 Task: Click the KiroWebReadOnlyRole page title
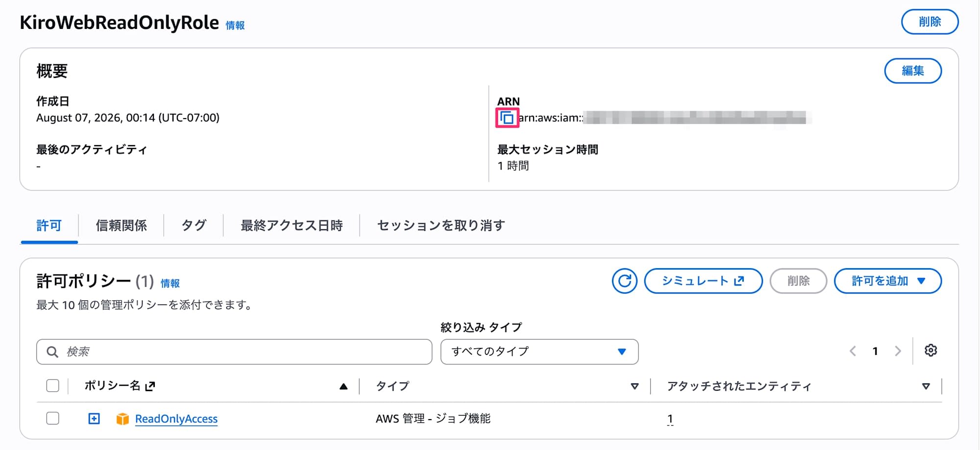tap(119, 23)
